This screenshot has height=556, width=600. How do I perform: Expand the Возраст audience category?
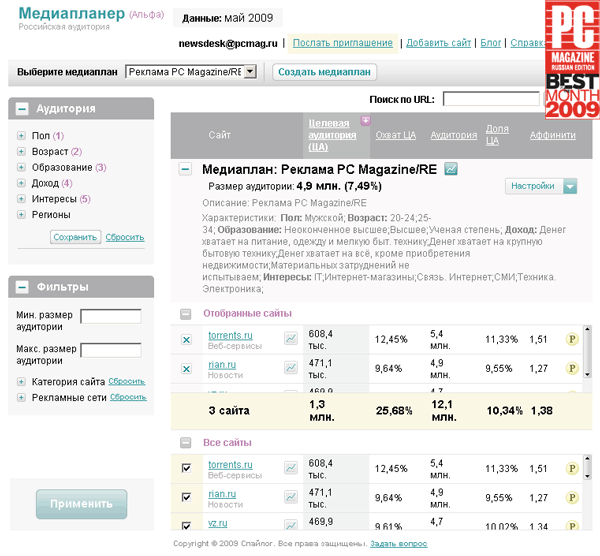[x=21, y=152]
